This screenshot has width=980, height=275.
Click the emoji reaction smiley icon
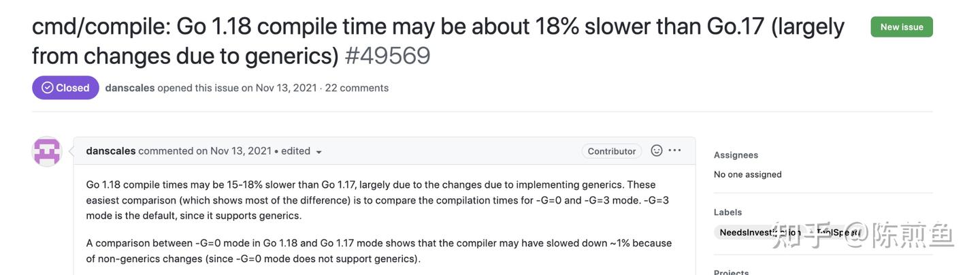click(x=657, y=150)
